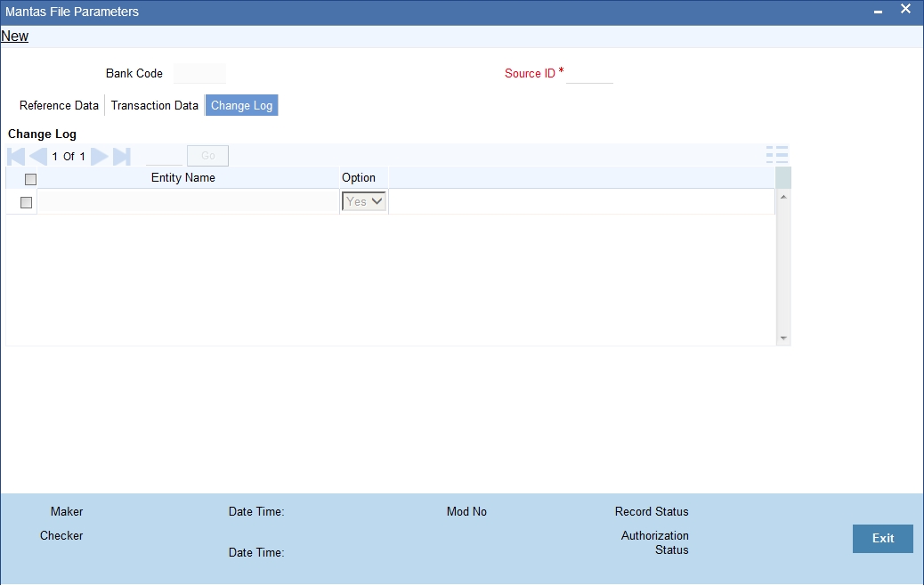Screen dimensions: 924x586
Task: Open single record view icon
Action: 777,155
